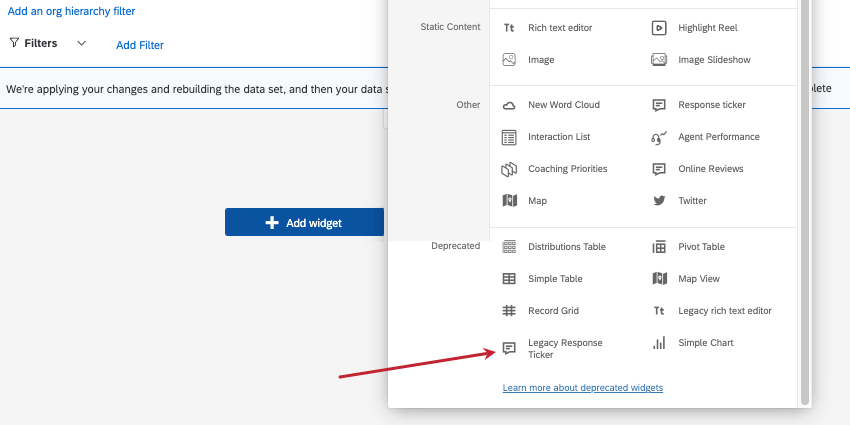Click the Record Grid label

pos(553,311)
